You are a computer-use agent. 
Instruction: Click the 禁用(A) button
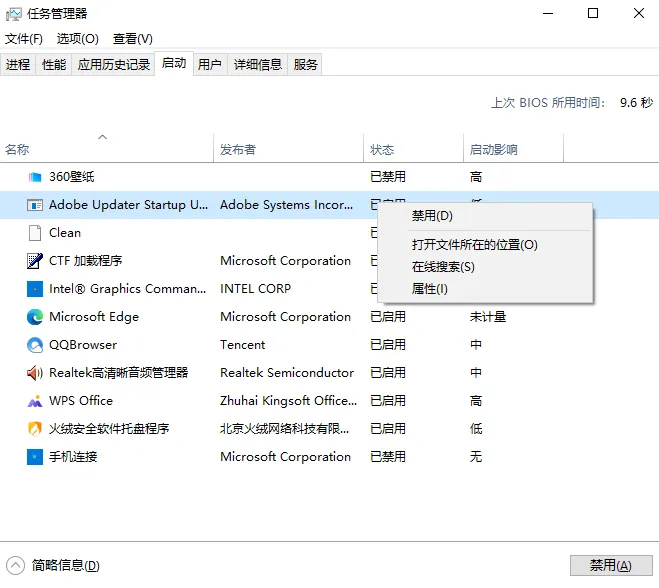(611, 565)
